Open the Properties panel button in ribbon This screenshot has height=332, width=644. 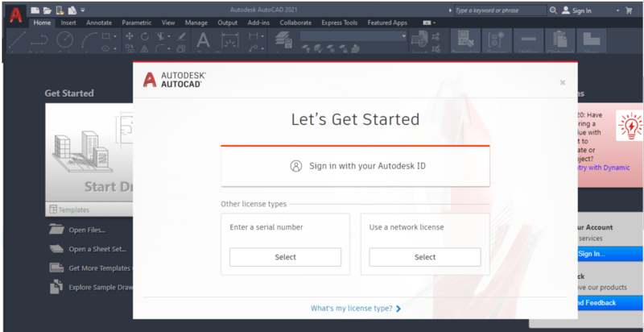[x=465, y=41]
